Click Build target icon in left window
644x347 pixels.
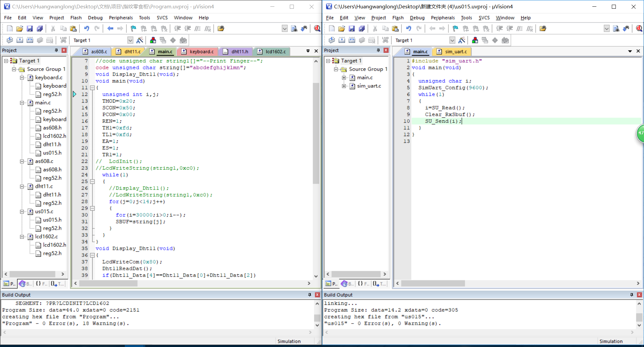[x=20, y=40]
